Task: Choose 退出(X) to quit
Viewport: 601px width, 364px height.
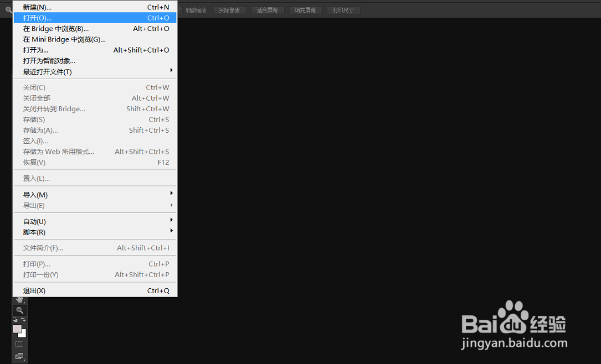Action: [95, 290]
